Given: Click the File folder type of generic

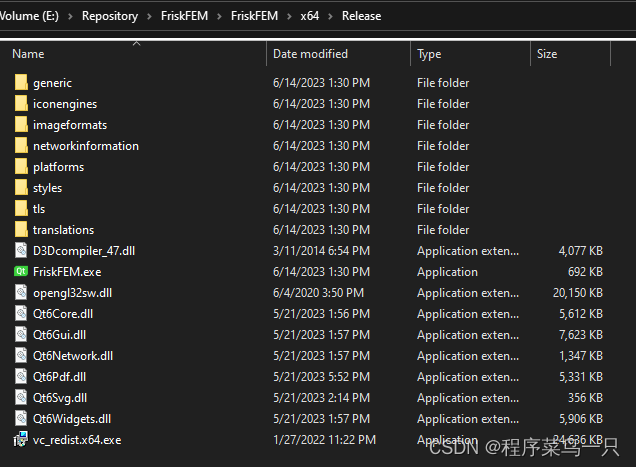Looking at the screenshot, I should [443, 83].
